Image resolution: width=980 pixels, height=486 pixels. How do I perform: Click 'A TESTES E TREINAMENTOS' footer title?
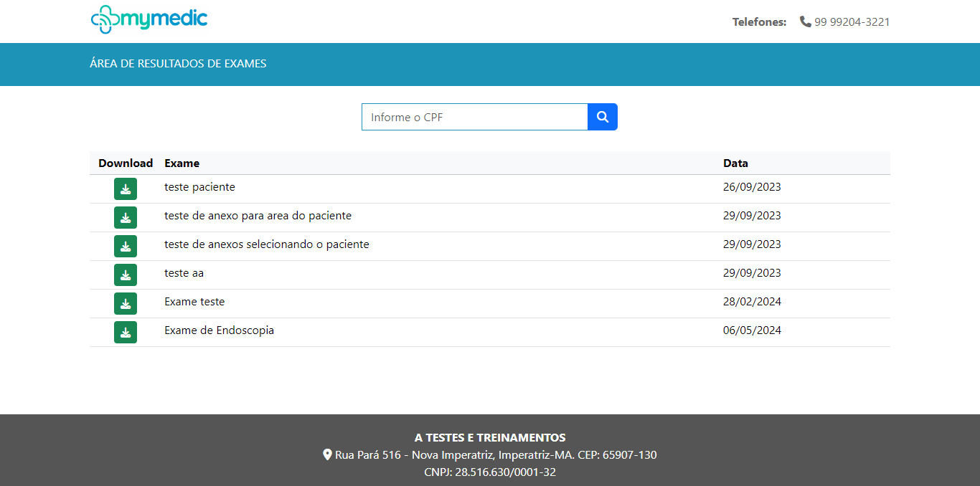(x=490, y=437)
